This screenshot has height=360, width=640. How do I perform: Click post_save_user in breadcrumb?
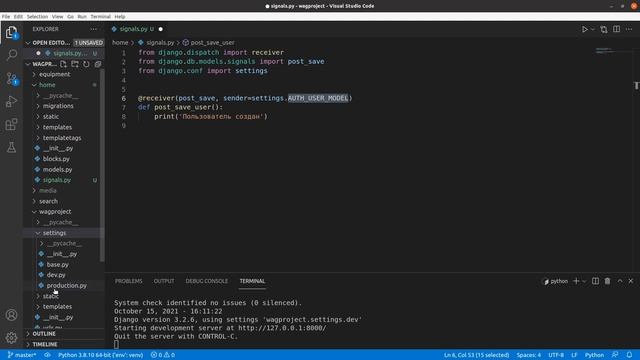212,42
